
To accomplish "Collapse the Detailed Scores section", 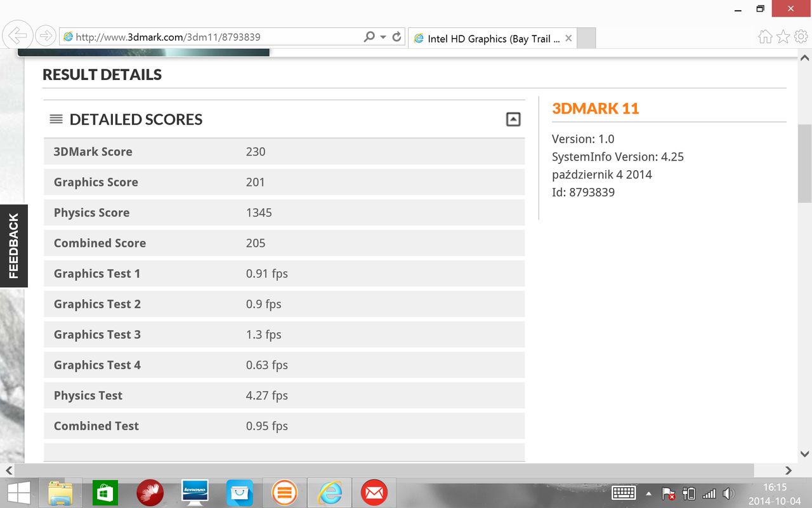I will [x=513, y=119].
